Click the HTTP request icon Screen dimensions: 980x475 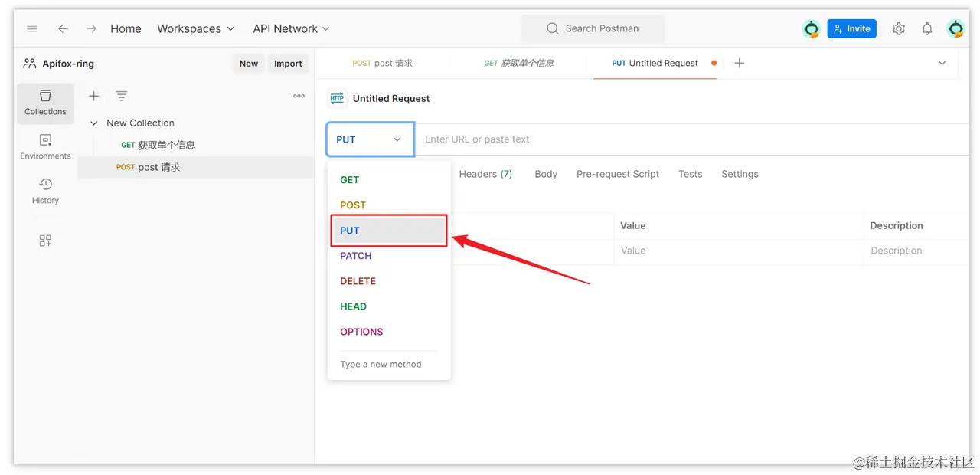(x=336, y=98)
